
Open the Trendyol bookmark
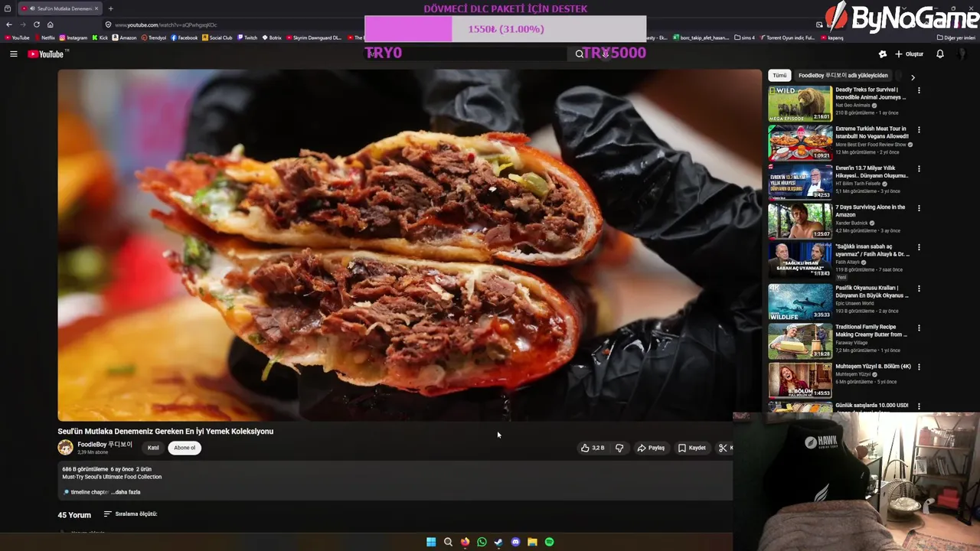click(154, 37)
